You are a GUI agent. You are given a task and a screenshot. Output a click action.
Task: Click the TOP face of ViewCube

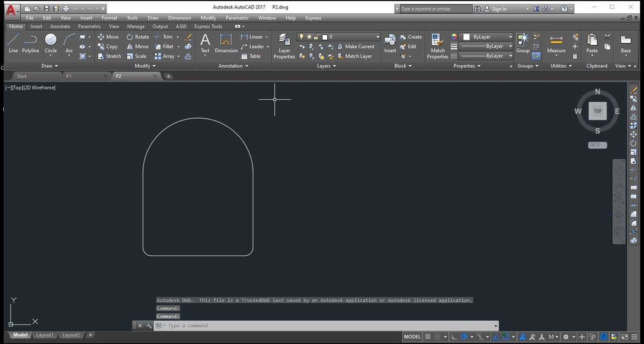(x=598, y=111)
